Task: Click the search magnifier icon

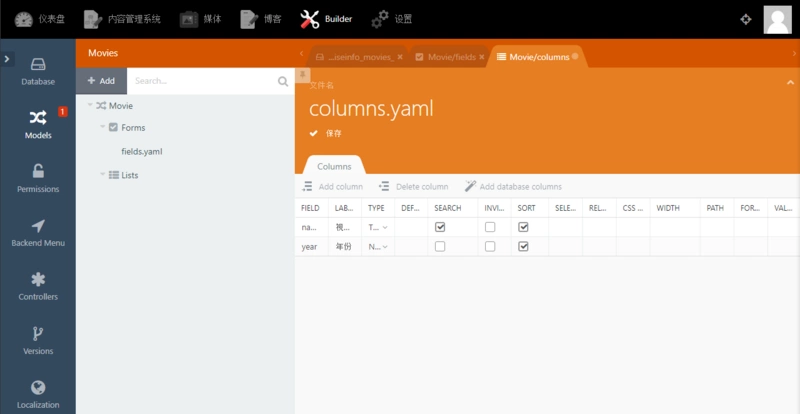Action: (x=283, y=81)
